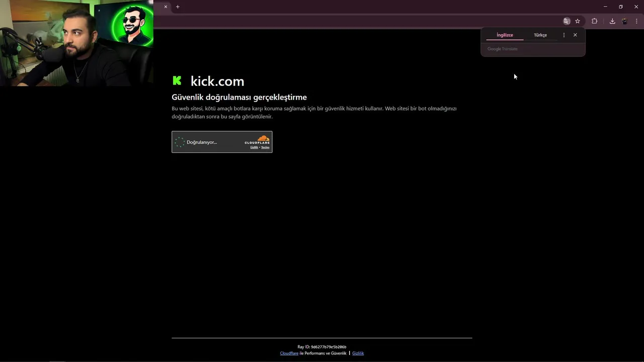The height and width of the screenshot is (362, 644).
Task: Click the Kick logo icon
Action: coord(177,80)
